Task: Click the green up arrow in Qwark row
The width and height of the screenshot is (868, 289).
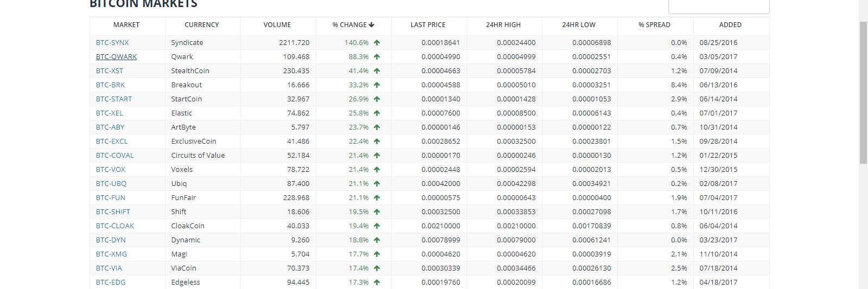Action: pyautogui.click(x=376, y=56)
